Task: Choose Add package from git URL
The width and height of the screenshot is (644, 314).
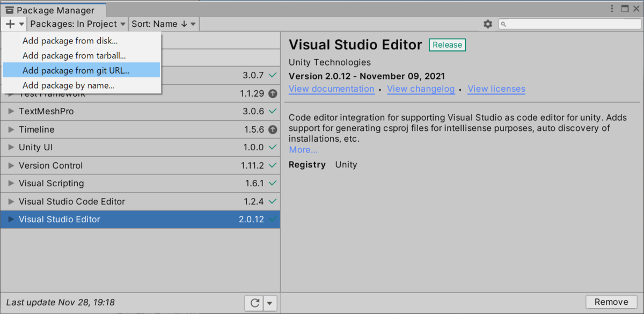Action: coord(82,70)
